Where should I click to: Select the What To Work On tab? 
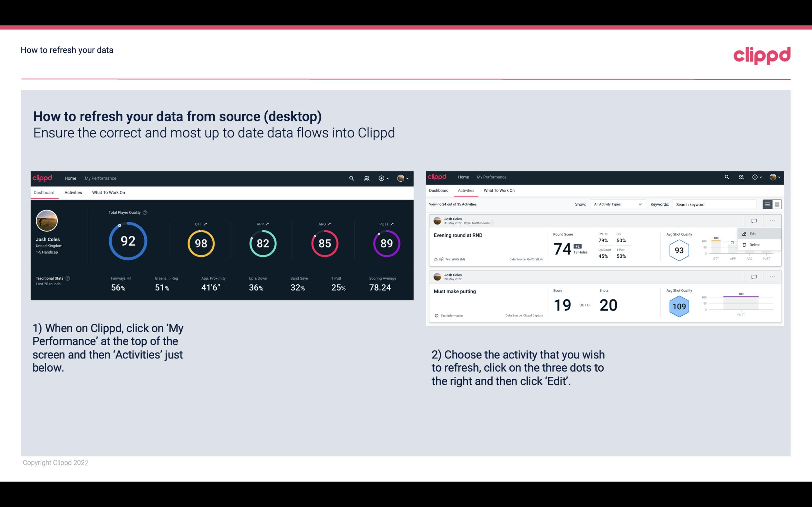coord(108,192)
